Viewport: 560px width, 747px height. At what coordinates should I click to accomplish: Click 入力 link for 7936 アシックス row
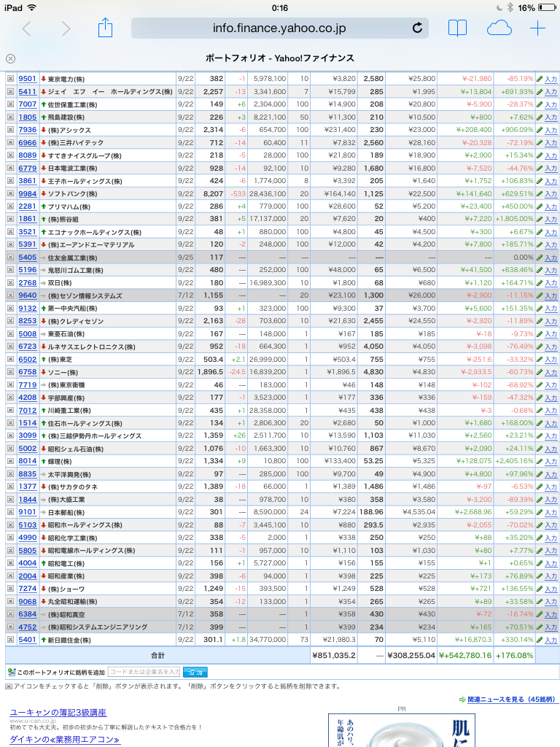[551, 130]
